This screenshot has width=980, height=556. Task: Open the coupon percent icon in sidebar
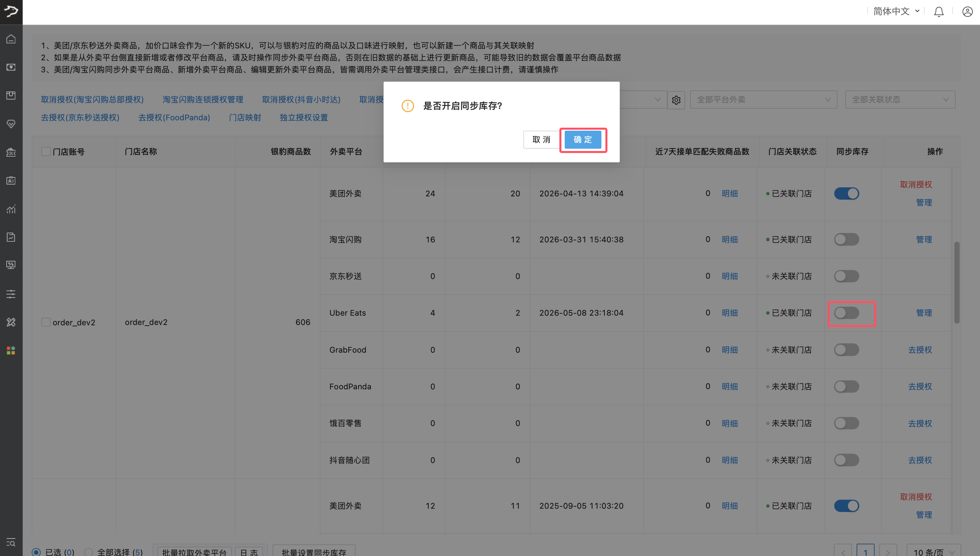[11, 152]
